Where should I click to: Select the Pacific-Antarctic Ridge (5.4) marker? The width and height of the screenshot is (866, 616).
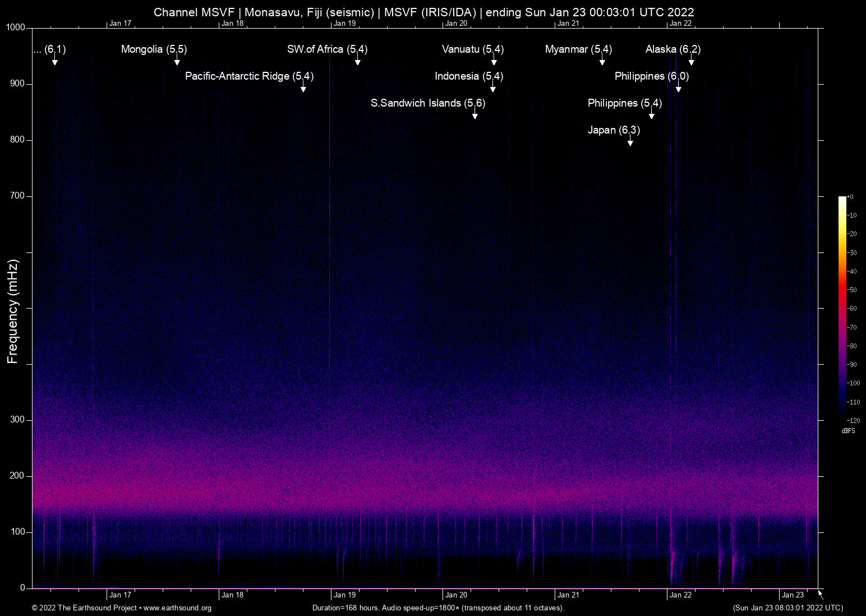303,89
